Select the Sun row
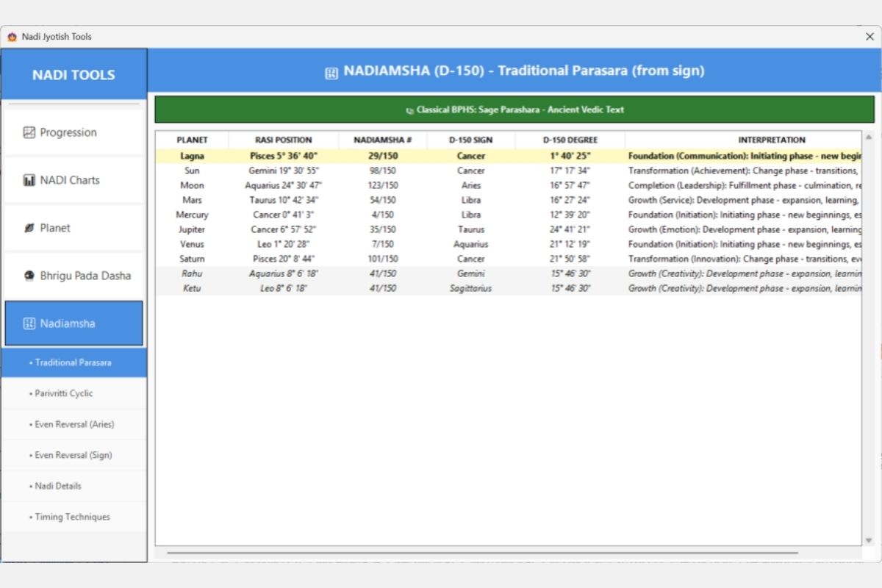The height and width of the screenshot is (588, 882). [508, 171]
